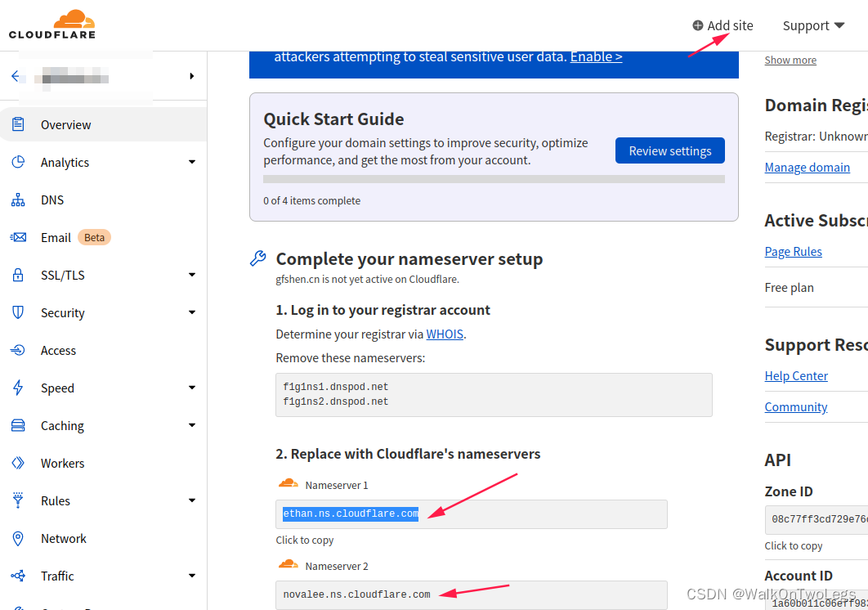Screen dimensions: 868x610
Task: Click the Security shield icon
Action: pos(18,312)
